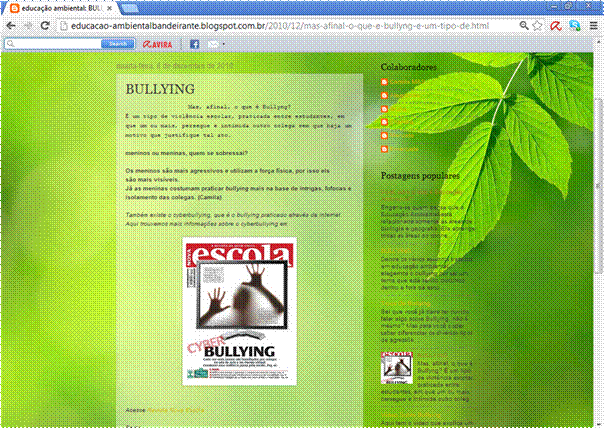Open the Skype extension icon
Image resolution: width=604 pixels, height=428 pixels.
[575, 26]
